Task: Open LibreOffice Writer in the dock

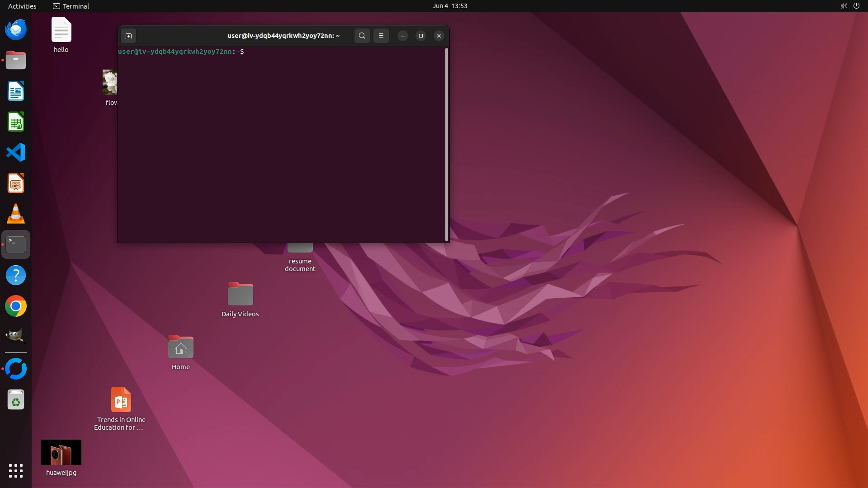Action: (x=16, y=91)
